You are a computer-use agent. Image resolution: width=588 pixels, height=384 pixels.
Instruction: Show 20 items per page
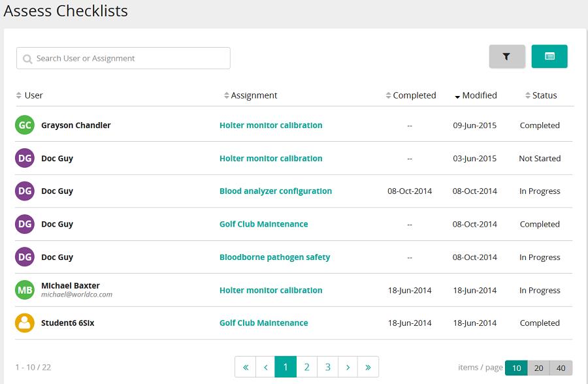(538, 368)
